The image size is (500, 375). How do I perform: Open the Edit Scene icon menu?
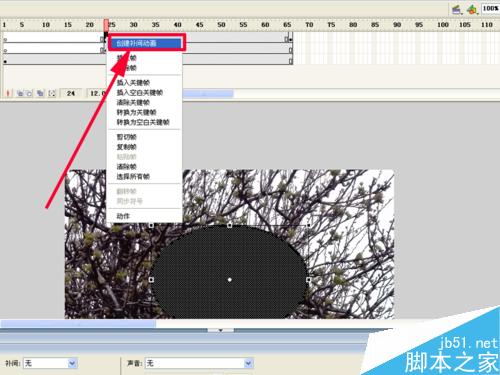point(457,9)
